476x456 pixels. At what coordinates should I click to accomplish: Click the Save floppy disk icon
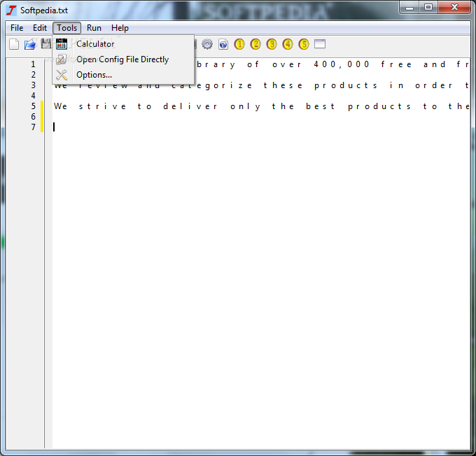45,44
